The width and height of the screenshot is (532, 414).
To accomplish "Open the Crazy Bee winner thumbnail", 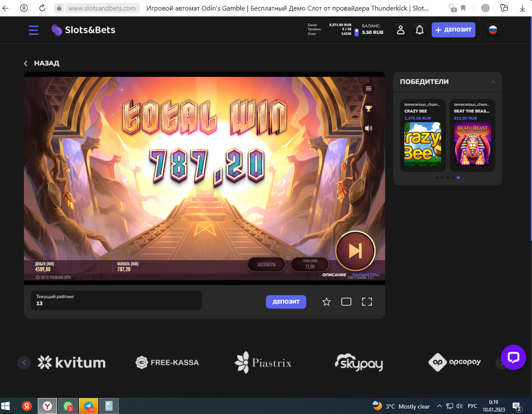I will (422, 144).
